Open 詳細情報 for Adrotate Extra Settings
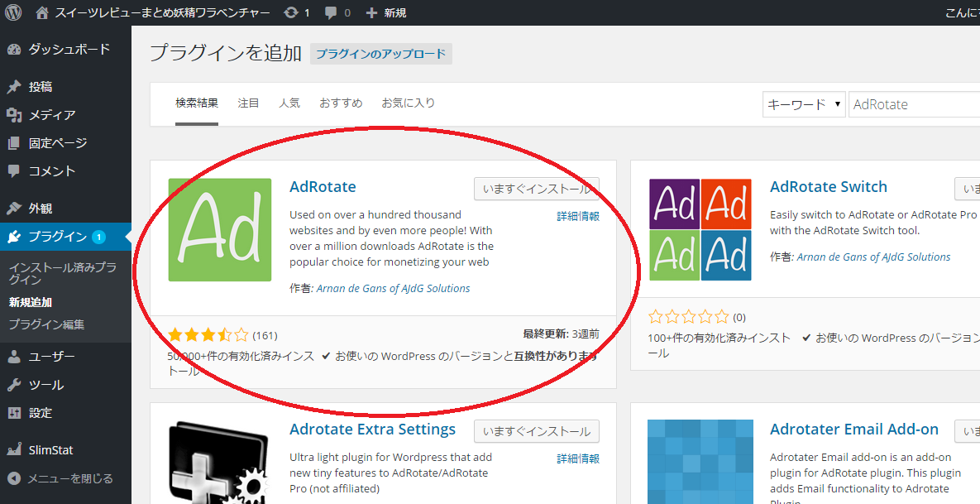Viewport: 980px width, 504px height. [578, 459]
